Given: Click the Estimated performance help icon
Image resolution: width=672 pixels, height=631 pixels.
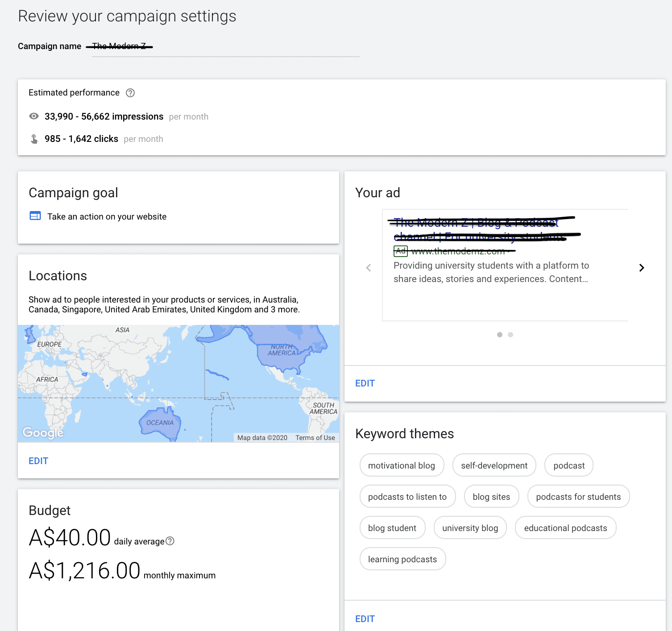Looking at the screenshot, I should [130, 93].
